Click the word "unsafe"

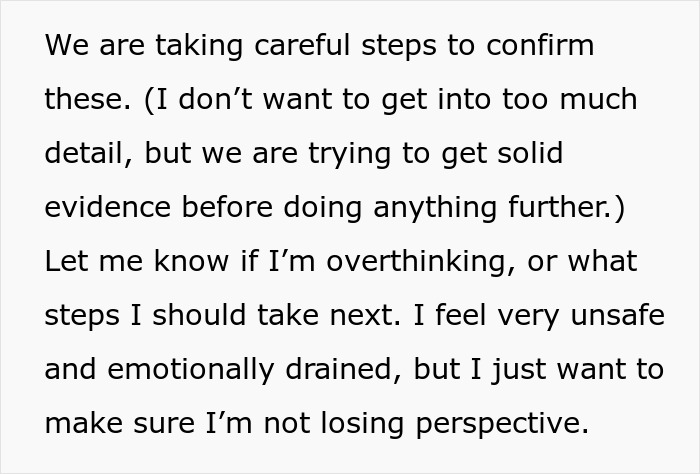pyautogui.click(x=618, y=315)
